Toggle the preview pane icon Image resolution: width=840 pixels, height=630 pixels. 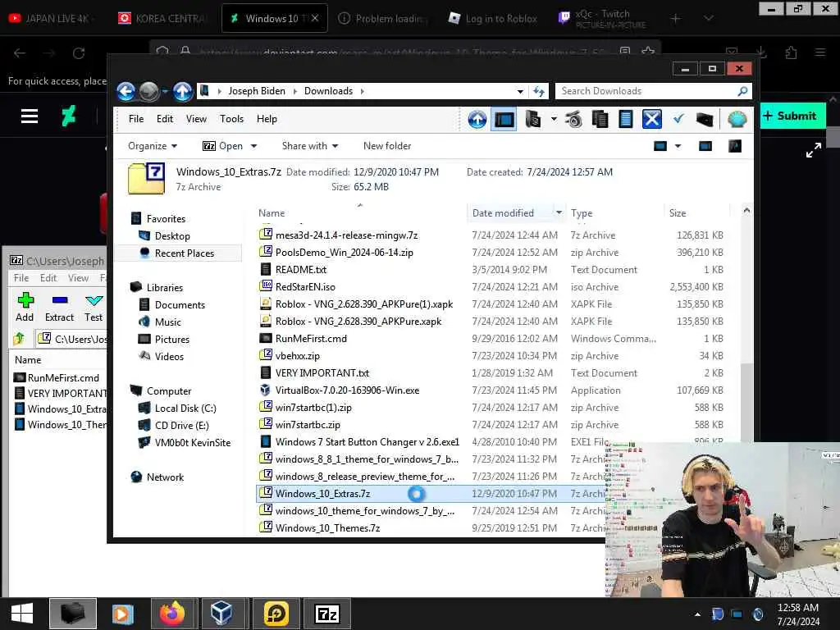tap(705, 146)
